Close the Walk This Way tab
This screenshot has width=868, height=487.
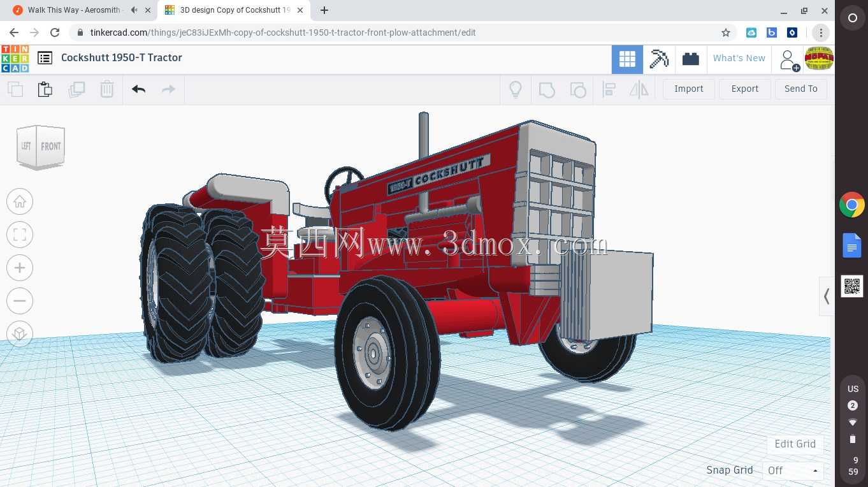(x=148, y=10)
